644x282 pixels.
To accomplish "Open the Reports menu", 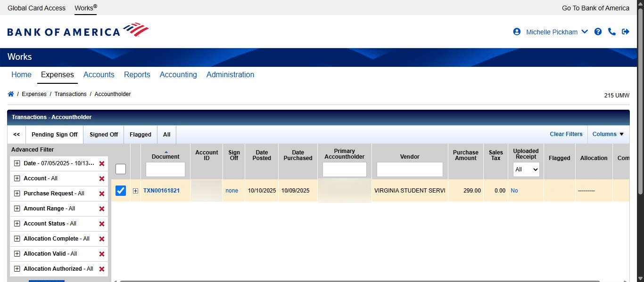I will pyautogui.click(x=137, y=74).
